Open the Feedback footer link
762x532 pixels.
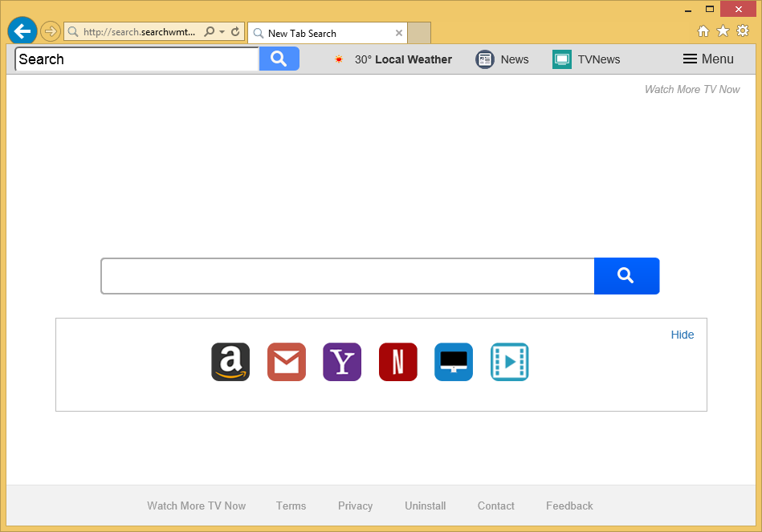(569, 506)
